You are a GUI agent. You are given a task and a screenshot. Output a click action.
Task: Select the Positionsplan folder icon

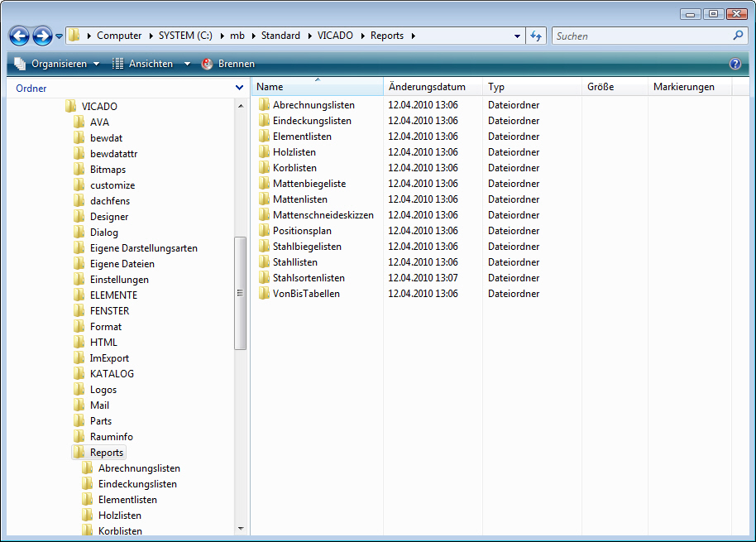pyautogui.click(x=264, y=231)
